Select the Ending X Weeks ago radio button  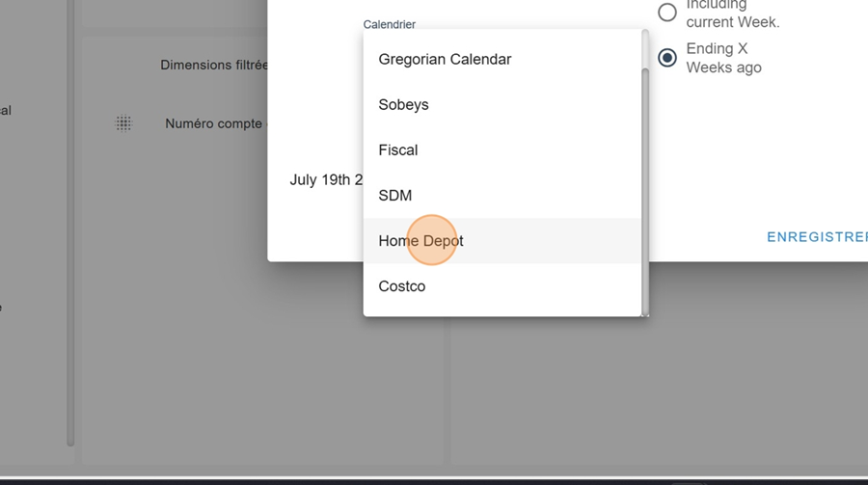click(x=667, y=58)
